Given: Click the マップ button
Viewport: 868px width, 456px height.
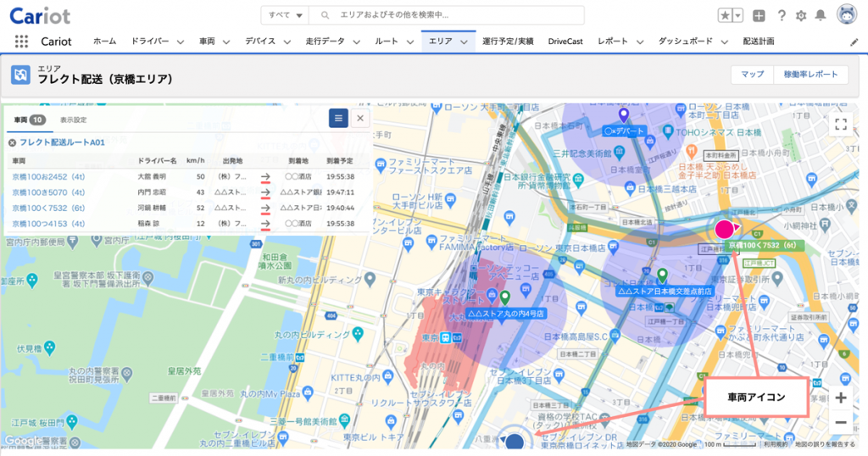Looking at the screenshot, I should 753,75.
